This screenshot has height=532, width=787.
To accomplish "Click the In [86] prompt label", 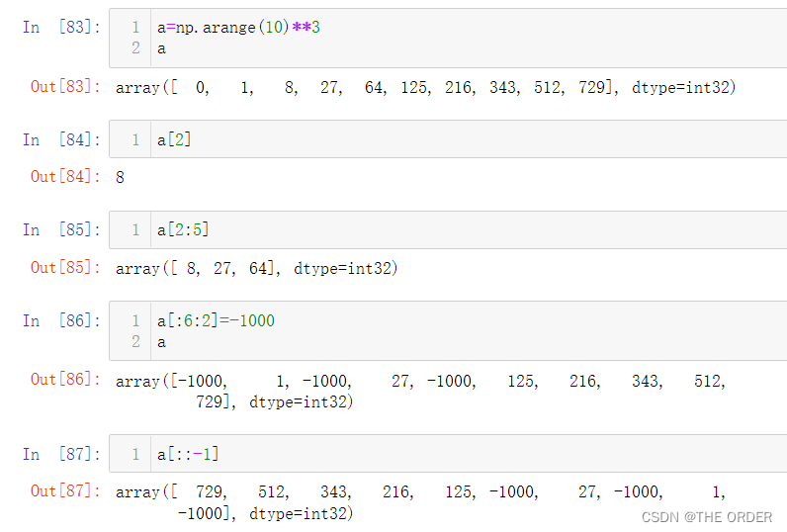I will coord(61,320).
